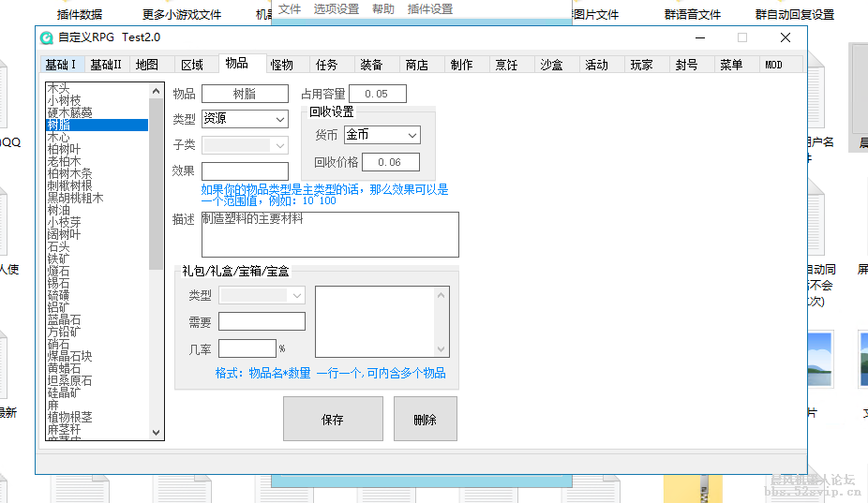This screenshot has height=503, width=868.
Task: Click gift box text area scroll down arrow
Action: [441, 349]
